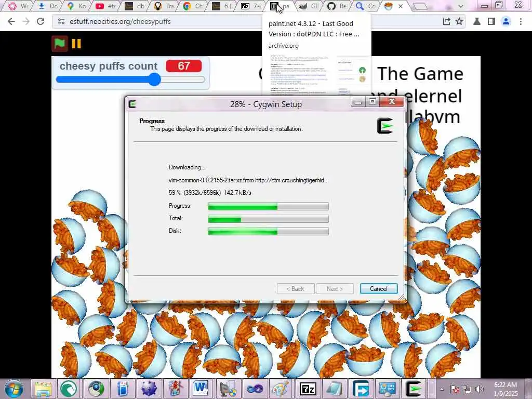Bookmark this page with the star
The height and width of the screenshot is (399, 532).
point(459,21)
